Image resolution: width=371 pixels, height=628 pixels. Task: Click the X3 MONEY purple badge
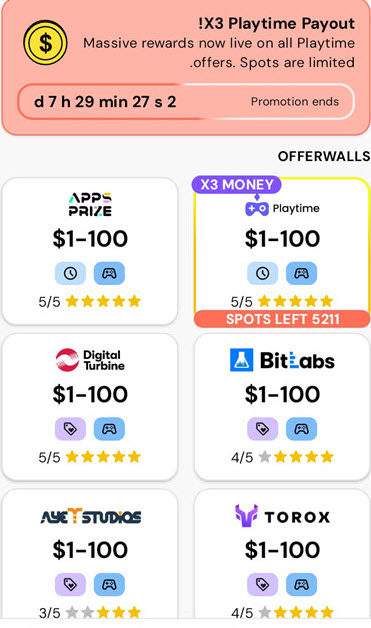point(236,185)
